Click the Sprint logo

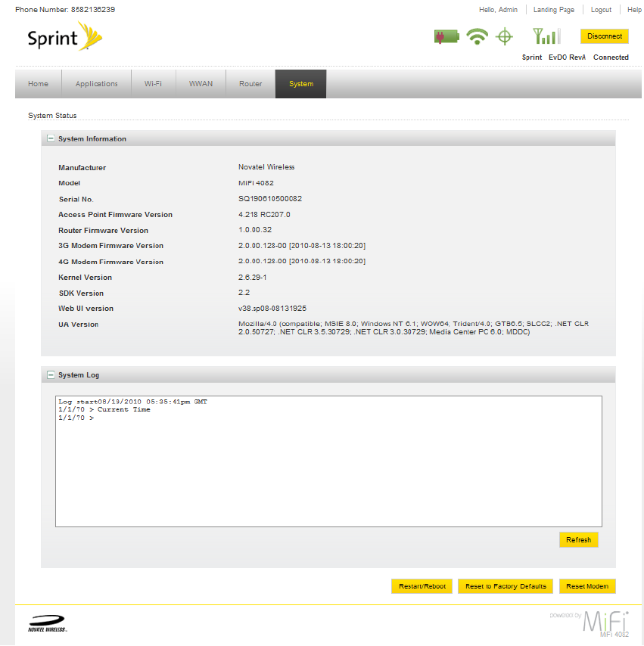coord(65,37)
